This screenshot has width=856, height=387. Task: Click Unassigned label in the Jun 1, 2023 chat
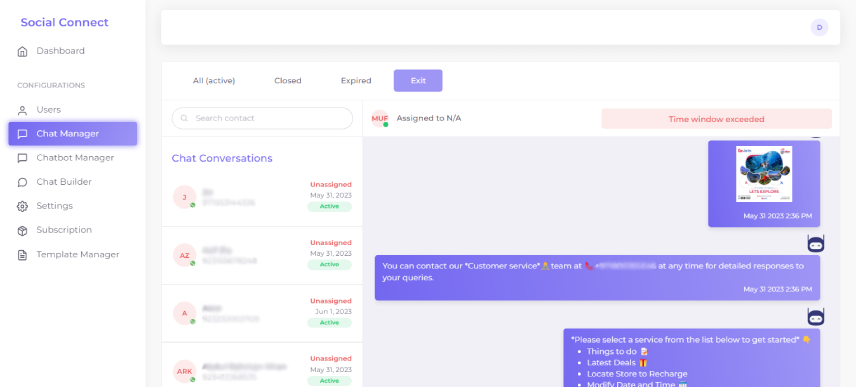pyautogui.click(x=331, y=301)
